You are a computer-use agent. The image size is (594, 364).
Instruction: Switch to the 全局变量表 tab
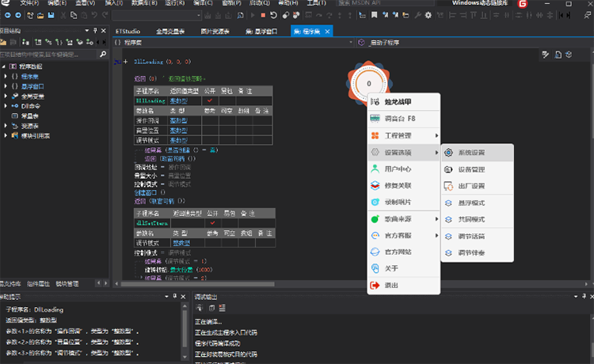(172, 31)
